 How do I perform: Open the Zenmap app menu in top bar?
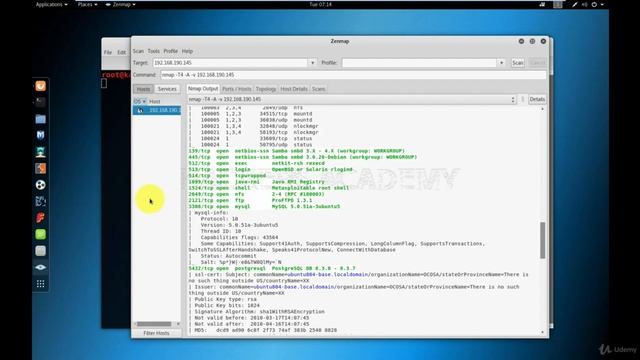[x=121, y=4]
